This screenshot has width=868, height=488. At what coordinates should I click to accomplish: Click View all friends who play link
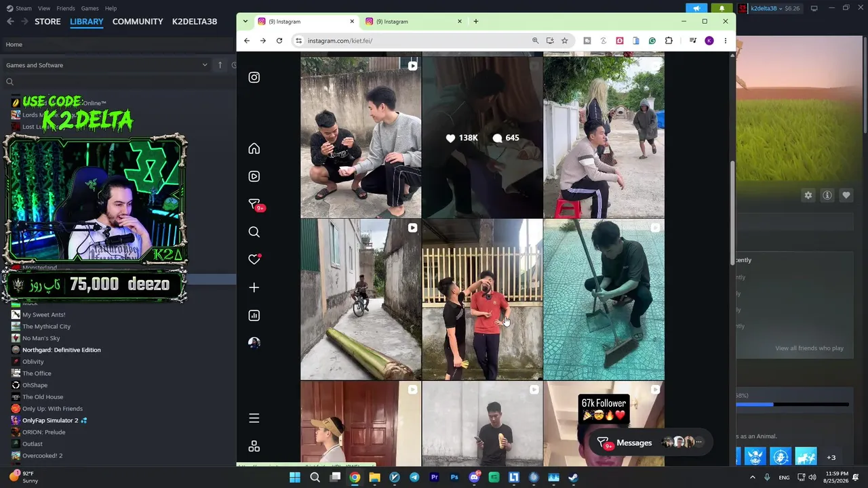(x=809, y=348)
